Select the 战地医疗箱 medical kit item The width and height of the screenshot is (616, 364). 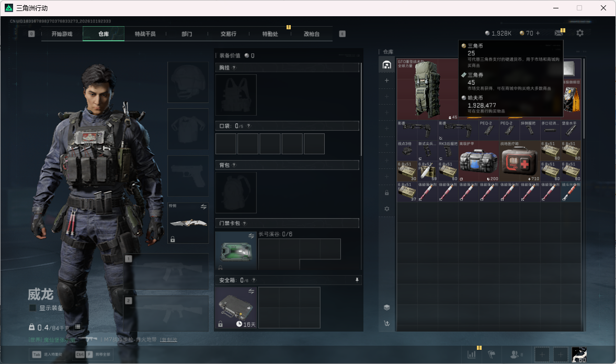pos(520,161)
